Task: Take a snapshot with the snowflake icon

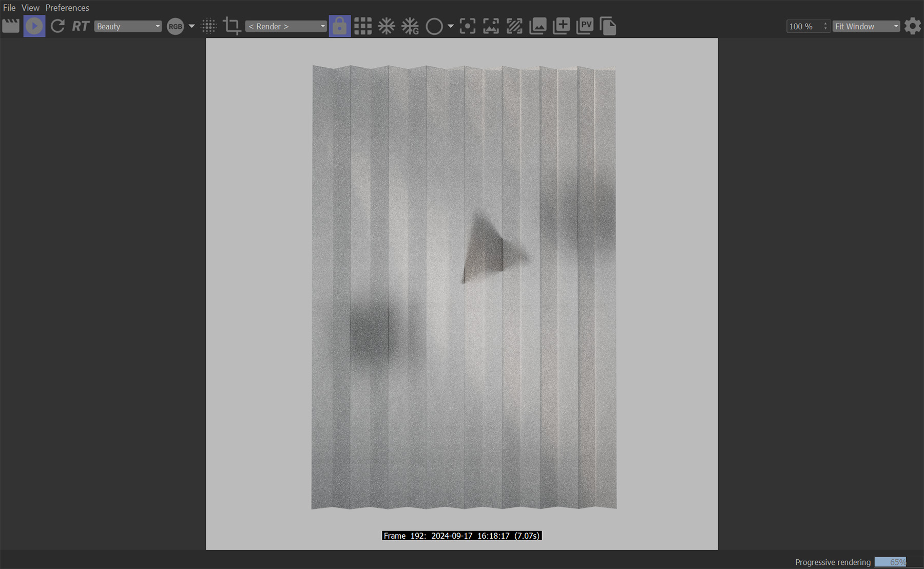Action: (x=387, y=26)
